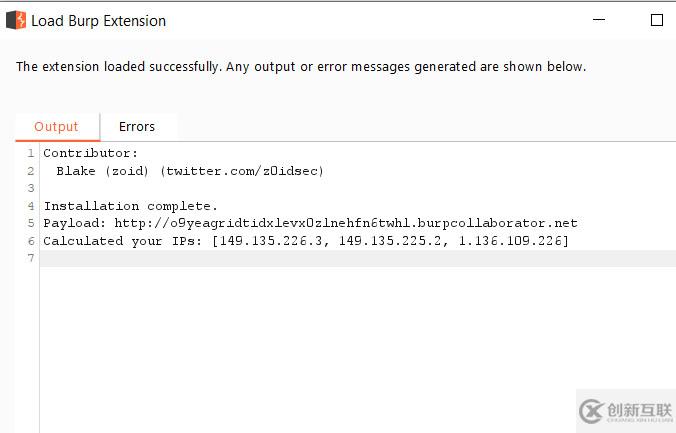Viewport: 676px width, 433px height.
Task: Switch to the Errors tab
Action: [x=137, y=127]
